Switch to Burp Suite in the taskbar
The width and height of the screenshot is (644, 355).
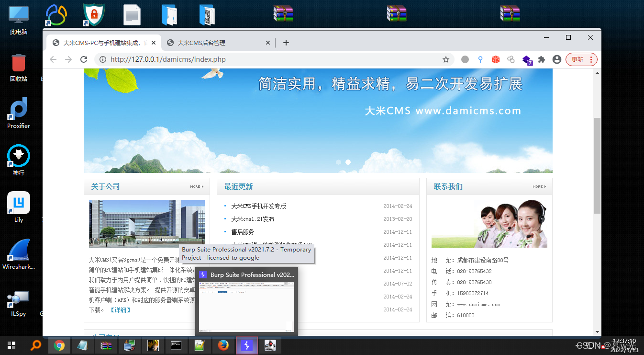[x=246, y=345]
